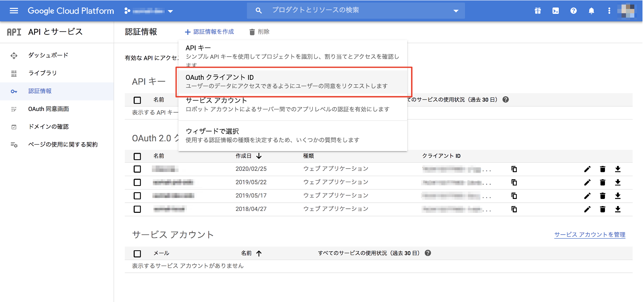Check the 2018/04/27 client row checkbox
Screen dimensions: 644x302
click(x=137, y=209)
